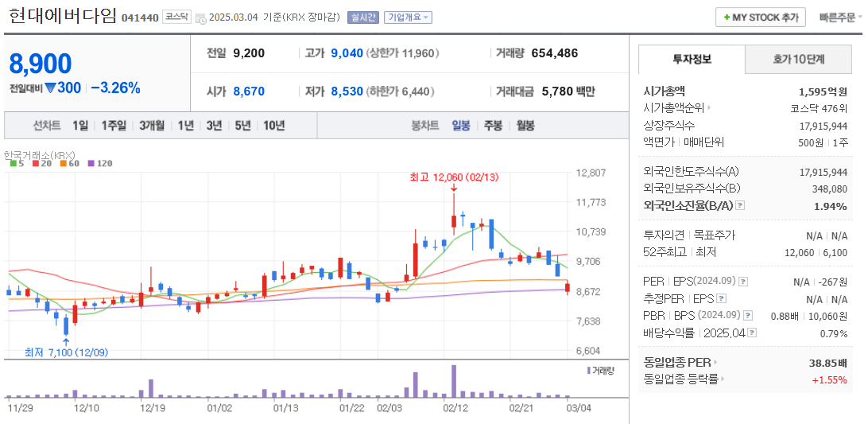Open help icon next to PER EPS(2024.09)

(743, 282)
